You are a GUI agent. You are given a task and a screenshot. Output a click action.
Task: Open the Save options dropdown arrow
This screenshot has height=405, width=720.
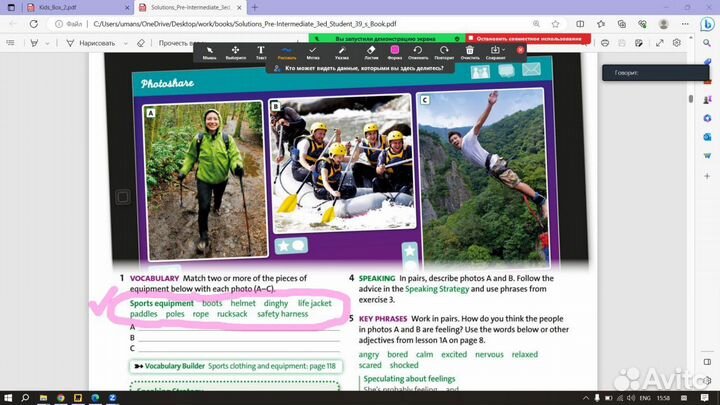pyautogui.click(x=503, y=50)
